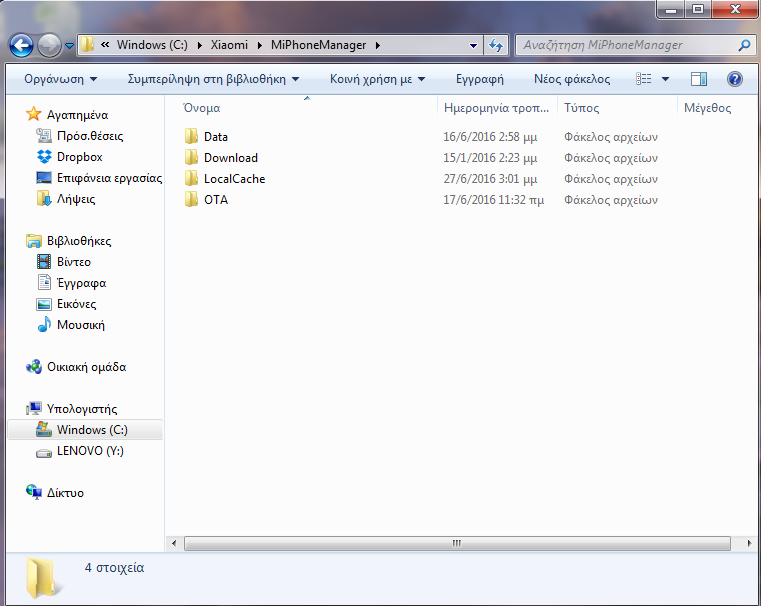Screen dimensions: 761x606
Task: Open the Μουσική library note icon
Action: [x=44, y=324]
